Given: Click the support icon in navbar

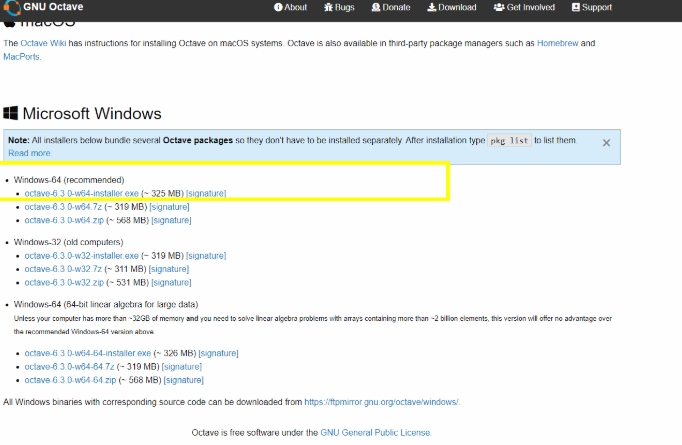Looking at the screenshot, I should pos(576,7).
